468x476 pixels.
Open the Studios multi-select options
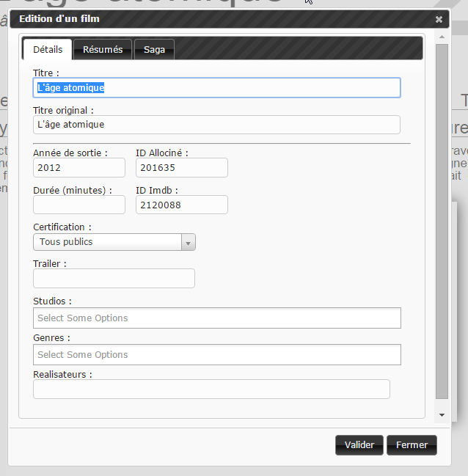(216, 318)
